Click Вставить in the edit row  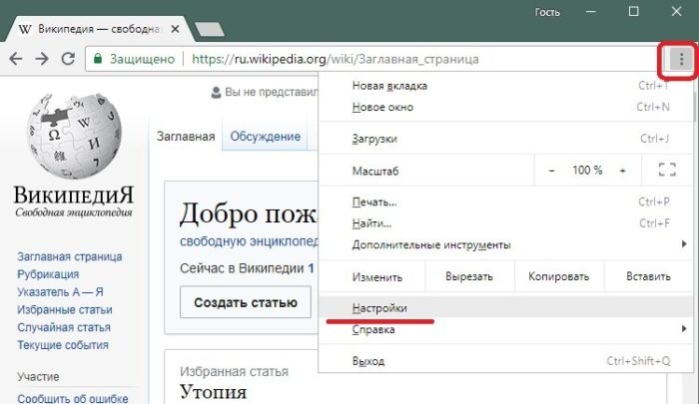648,276
